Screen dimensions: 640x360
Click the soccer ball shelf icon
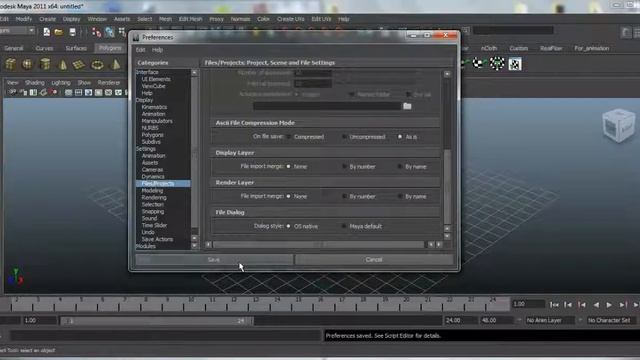pos(497,64)
